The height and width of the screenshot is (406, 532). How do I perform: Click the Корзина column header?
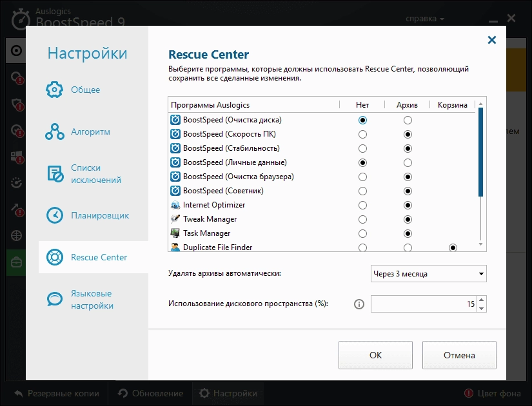click(452, 105)
